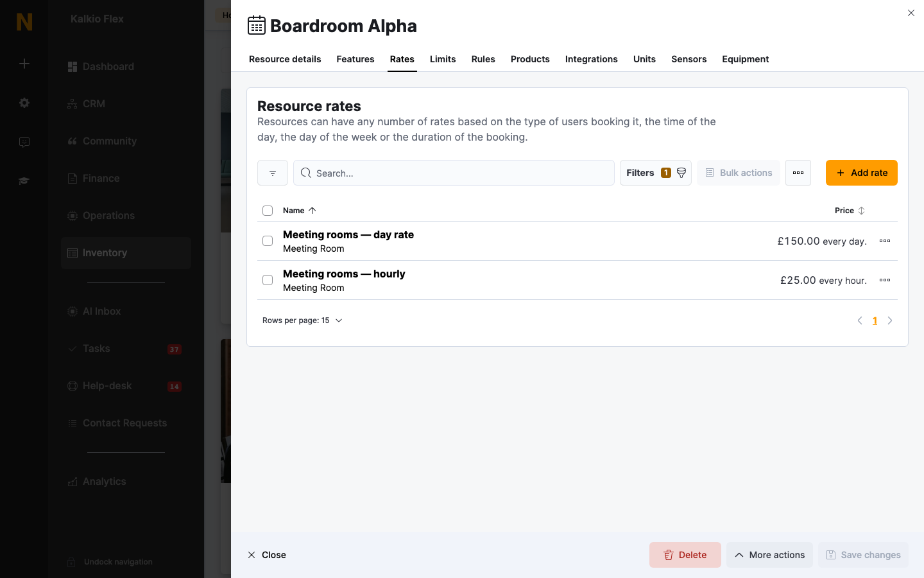Close the Boardroom Alpha panel with X
The width and height of the screenshot is (924, 578).
coord(911,13)
